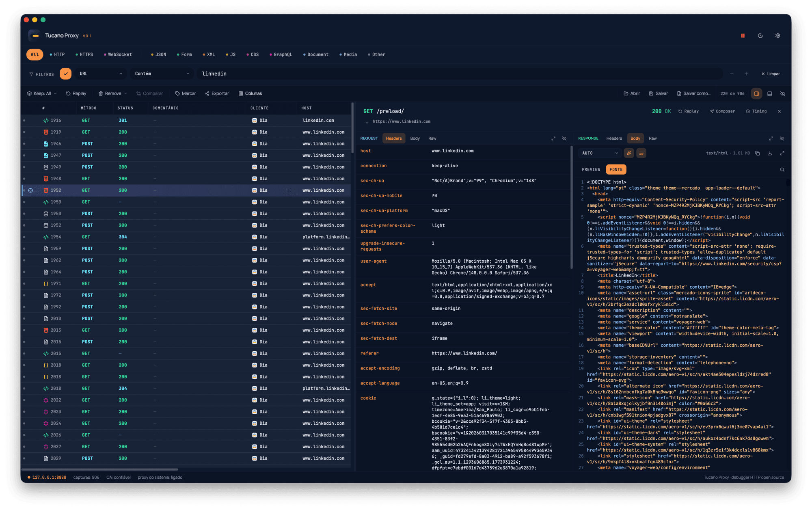Click the 127.0.0.1:8888 proxy address in status bar
The width and height of the screenshot is (812, 510).
[49, 478]
